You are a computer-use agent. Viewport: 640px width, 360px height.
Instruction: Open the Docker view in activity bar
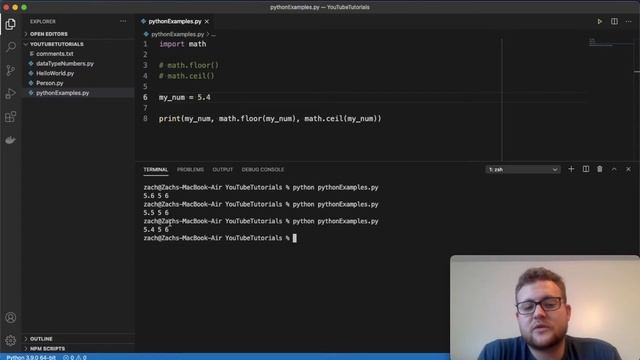[11, 140]
